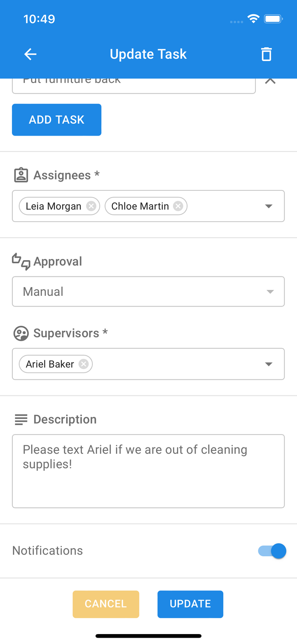Tap the Wi-Fi status icon
This screenshot has width=297, height=644.
pos(253,19)
